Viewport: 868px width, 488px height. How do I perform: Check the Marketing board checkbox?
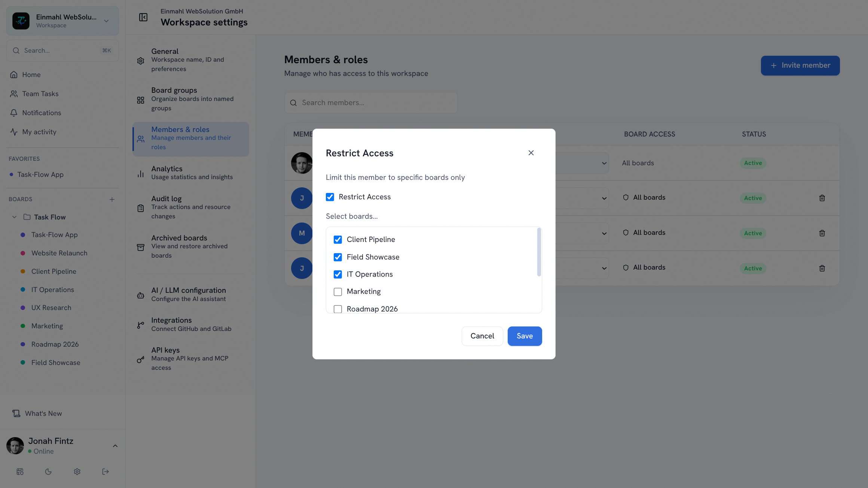coord(338,292)
